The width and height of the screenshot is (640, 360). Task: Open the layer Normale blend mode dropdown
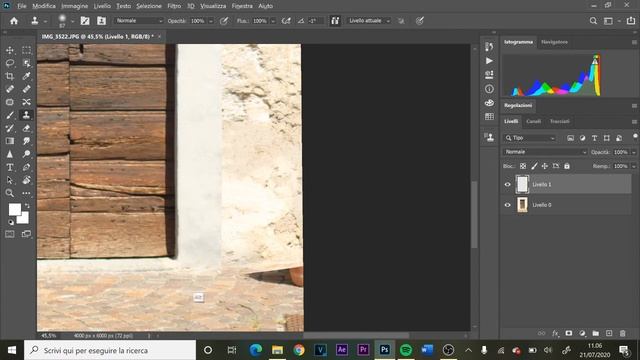point(545,152)
